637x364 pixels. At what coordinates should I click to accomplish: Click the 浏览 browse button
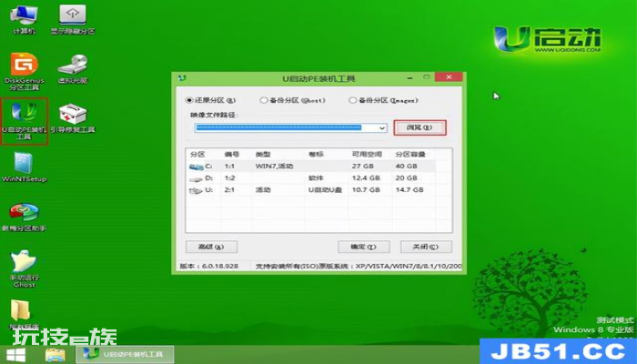420,127
